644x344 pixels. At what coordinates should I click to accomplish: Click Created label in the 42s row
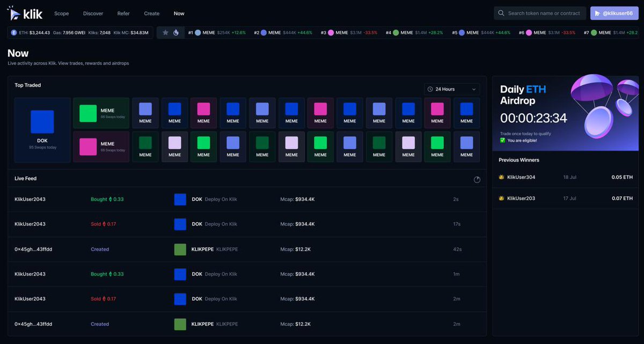click(100, 249)
